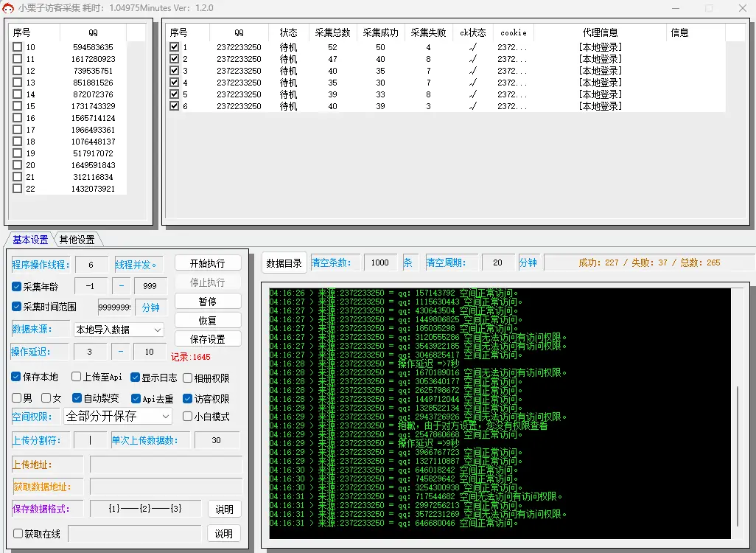Image resolution: width=756 pixels, height=553 pixels.
Task: Switch to the 其他设置 tab
Action: coord(77,240)
